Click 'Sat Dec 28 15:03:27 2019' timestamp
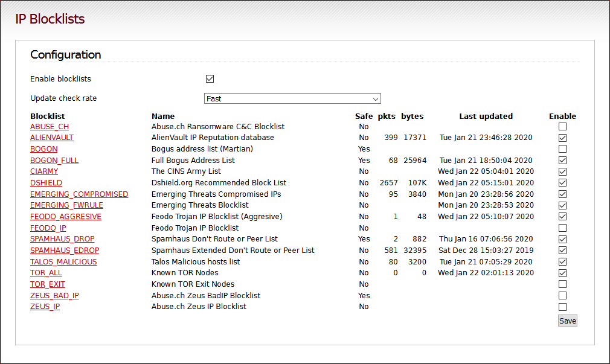Screen dimensions: 610x364 point(486,251)
